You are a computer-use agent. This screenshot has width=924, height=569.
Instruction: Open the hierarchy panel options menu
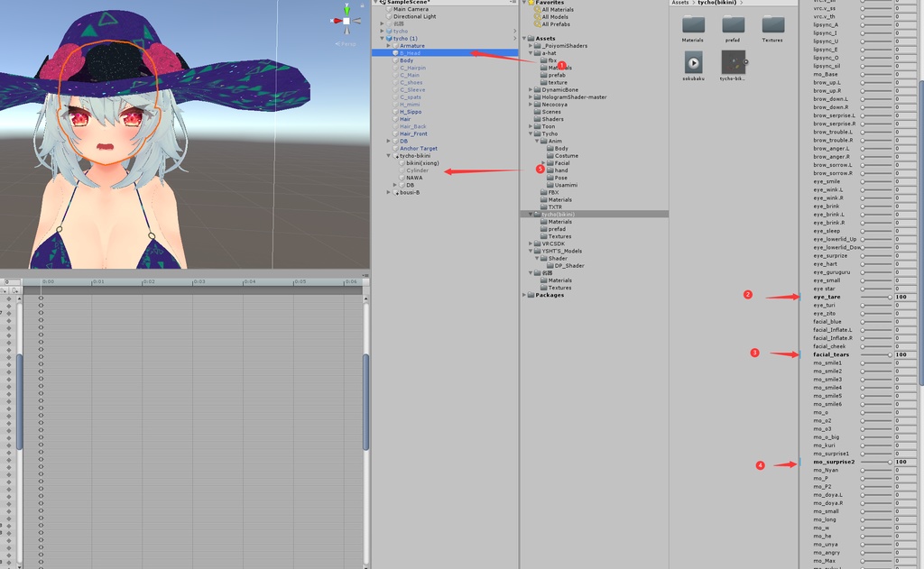pyautogui.click(x=513, y=3)
